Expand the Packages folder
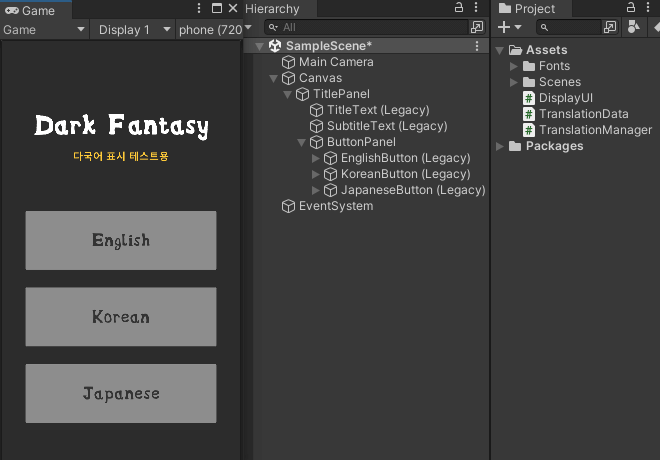660x460 pixels. (x=500, y=146)
